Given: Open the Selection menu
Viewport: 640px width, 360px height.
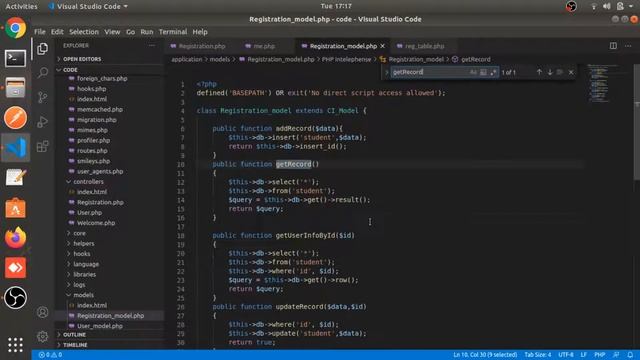Looking at the screenshot, I should pos(84,32).
